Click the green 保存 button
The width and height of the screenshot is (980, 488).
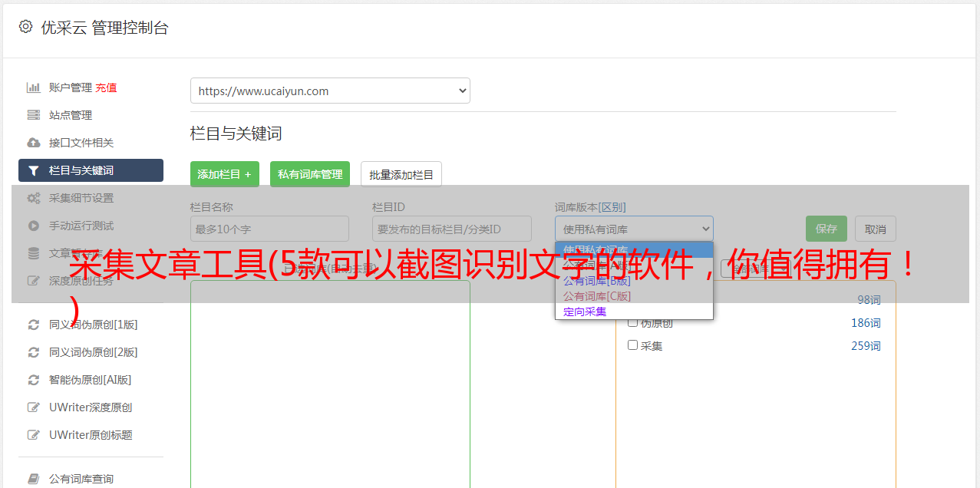click(827, 229)
